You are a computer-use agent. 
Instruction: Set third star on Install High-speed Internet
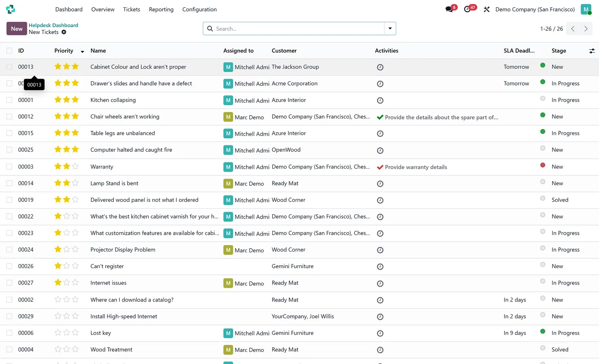75,316
